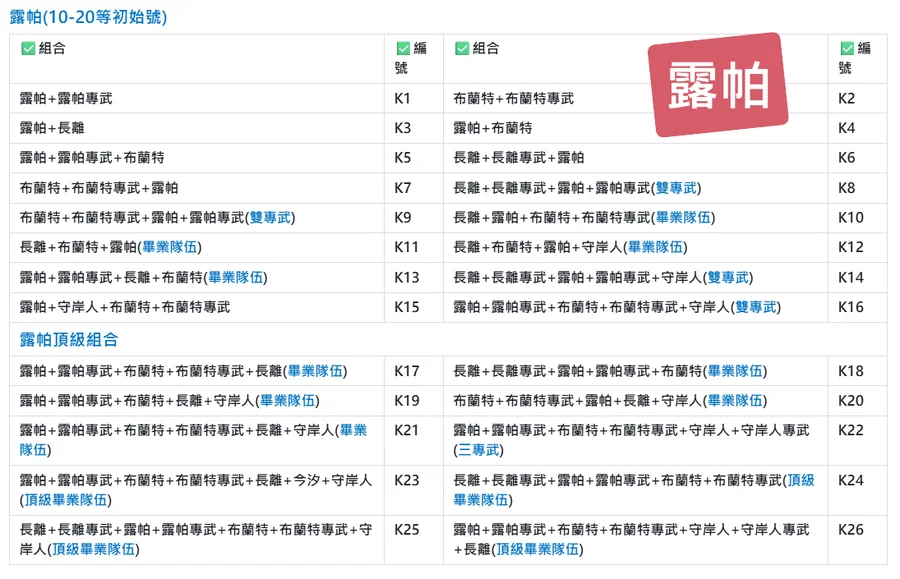The width and height of the screenshot is (900, 579).
Task: Click the 三專武 link in row K22
Action: pyautogui.click(x=480, y=450)
